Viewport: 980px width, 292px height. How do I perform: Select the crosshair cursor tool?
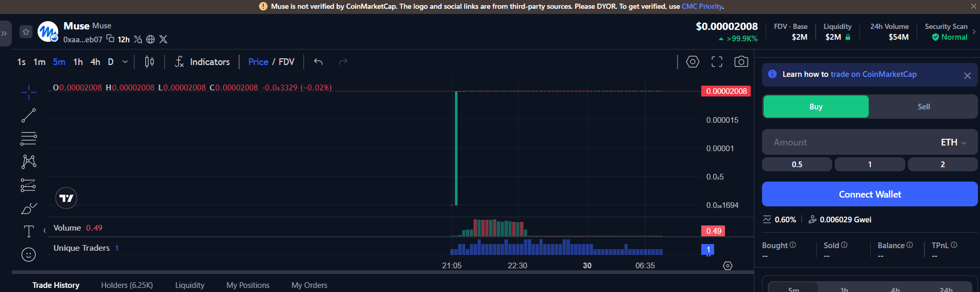[29, 92]
